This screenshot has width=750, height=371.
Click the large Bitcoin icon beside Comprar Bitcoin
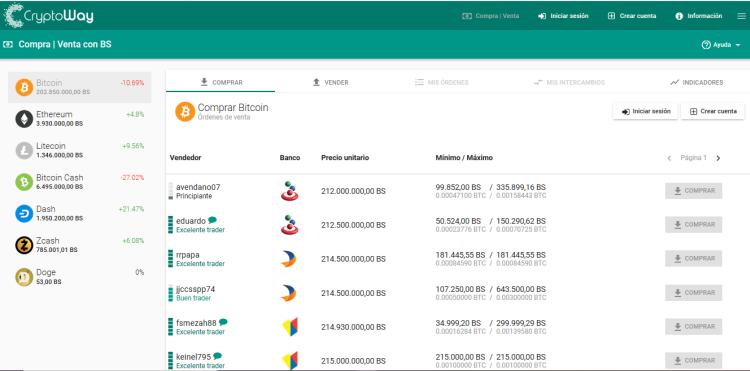185,112
